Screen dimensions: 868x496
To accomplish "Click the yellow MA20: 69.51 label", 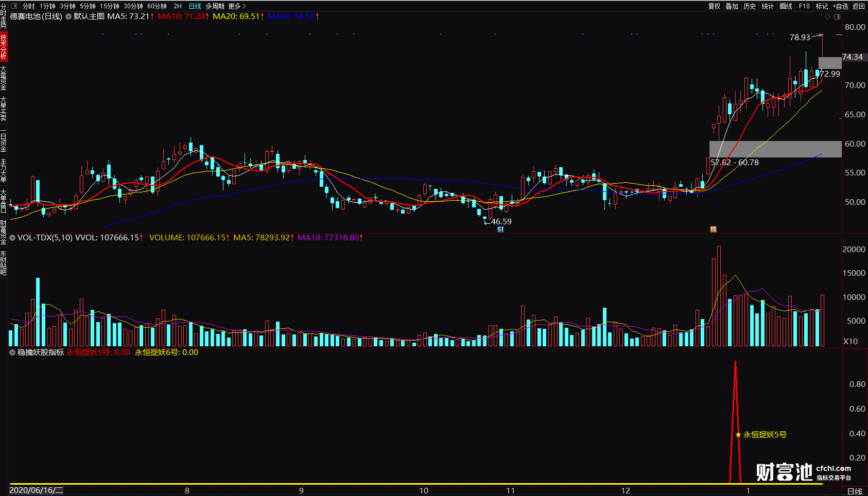I will (238, 16).
